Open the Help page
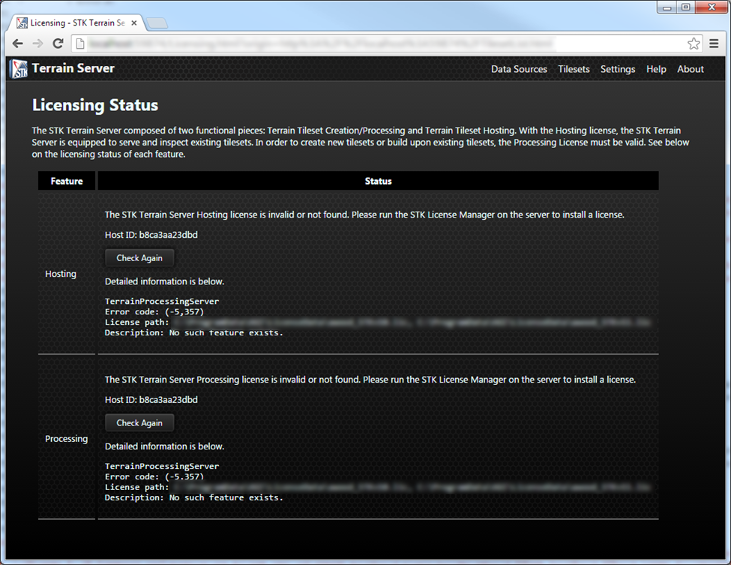Viewport: 731px width, 565px height. 656,69
